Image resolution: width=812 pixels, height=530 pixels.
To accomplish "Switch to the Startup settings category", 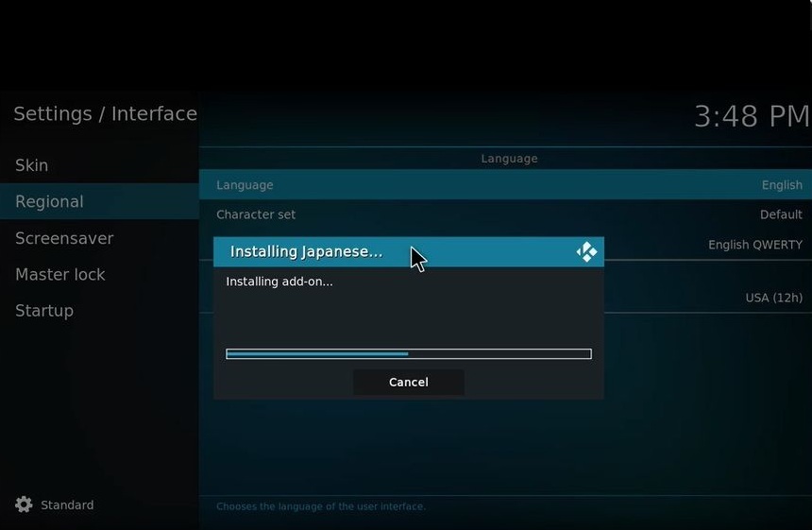I will [44, 310].
